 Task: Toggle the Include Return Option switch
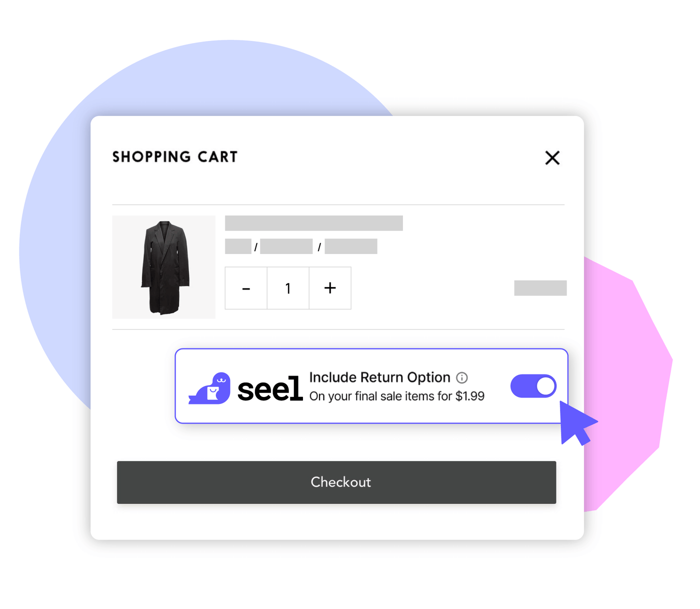click(x=533, y=386)
